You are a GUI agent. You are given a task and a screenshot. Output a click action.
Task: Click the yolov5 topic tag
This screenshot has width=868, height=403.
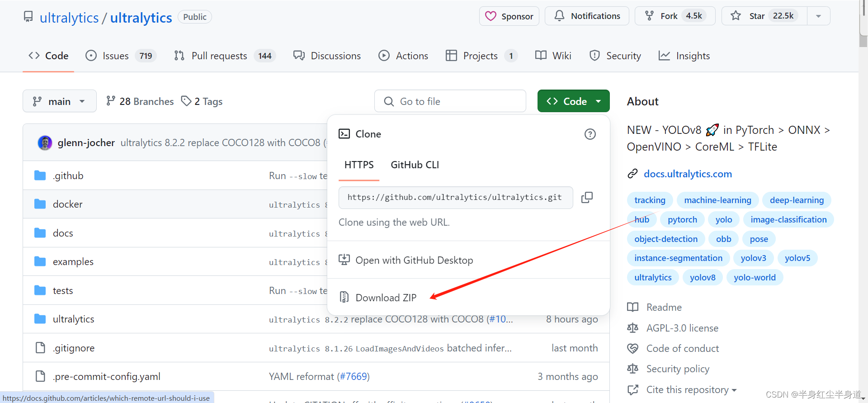click(797, 258)
